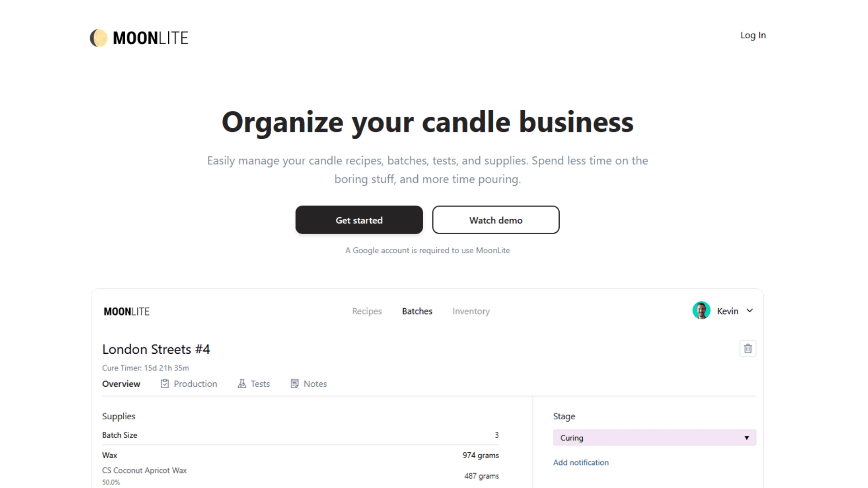Click the Watch demo button
Image resolution: width=868 pixels, height=488 pixels.
(496, 220)
